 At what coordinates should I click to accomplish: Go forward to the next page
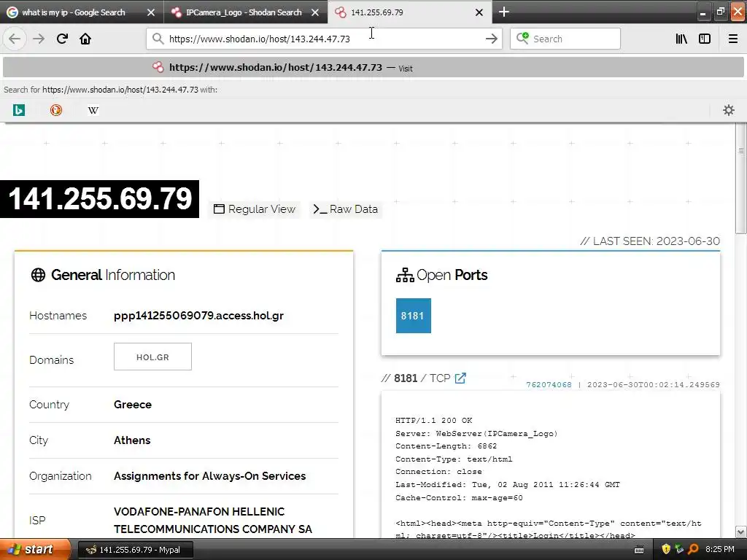(x=39, y=39)
